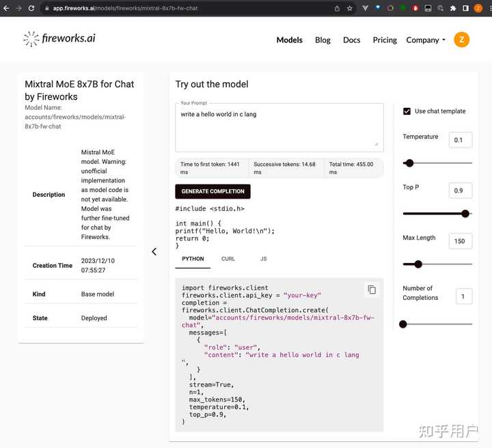Collapse the model details side panel
The image size is (492, 448).
point(154,251)
